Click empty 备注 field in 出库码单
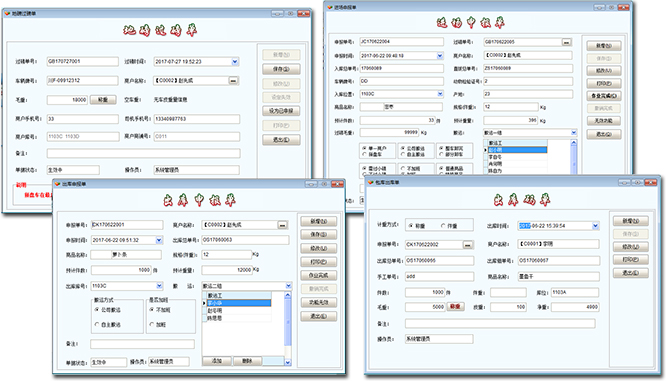This screenshot has height=381, width=666. click(x=500, y=324)
